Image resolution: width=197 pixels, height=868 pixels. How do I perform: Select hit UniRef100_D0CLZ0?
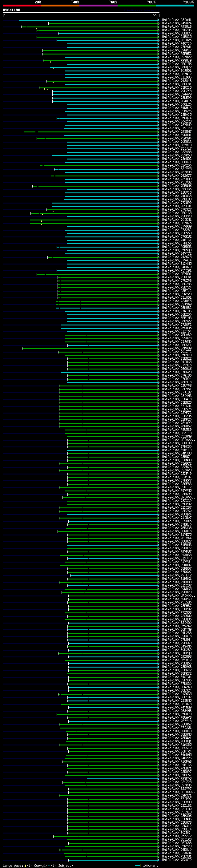click(x=176, y=105)
